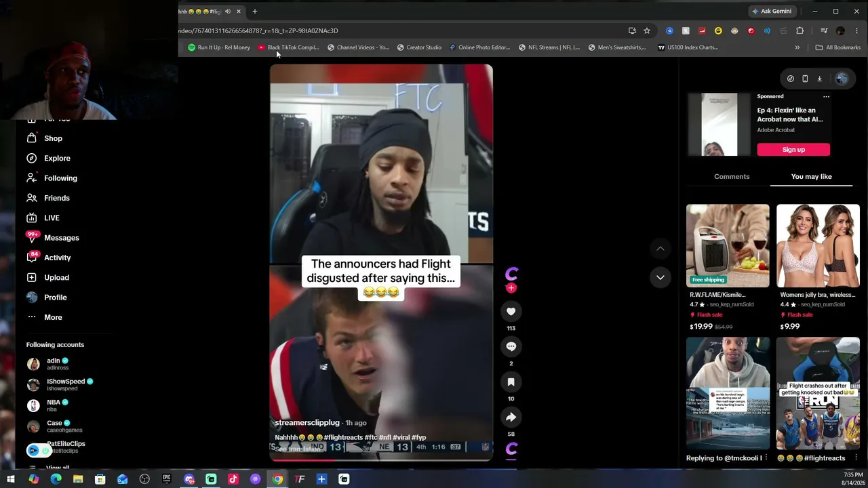
Task: Open a new browser tab
Action: (x=255, y=12)
